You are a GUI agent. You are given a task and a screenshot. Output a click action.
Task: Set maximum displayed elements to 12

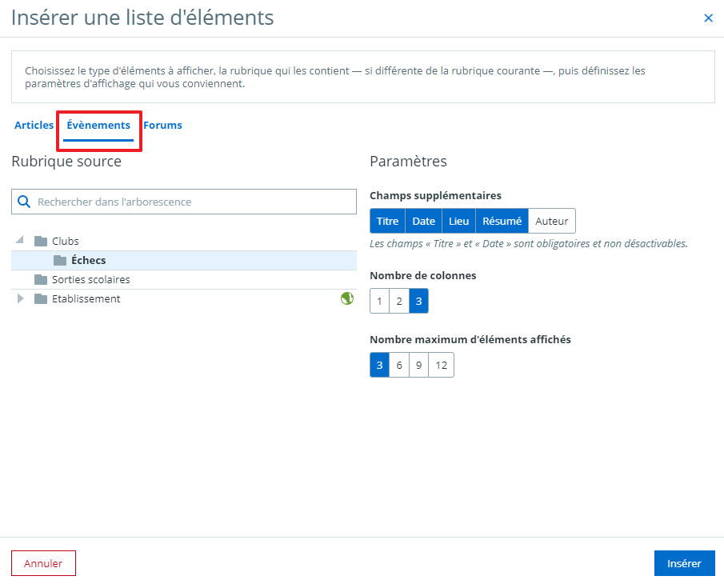441,365
